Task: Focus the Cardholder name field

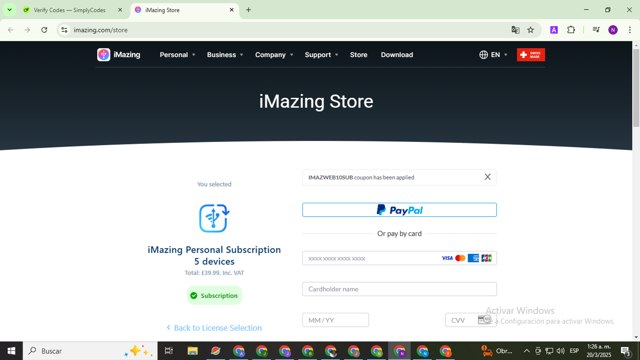Action: [399, 289]
